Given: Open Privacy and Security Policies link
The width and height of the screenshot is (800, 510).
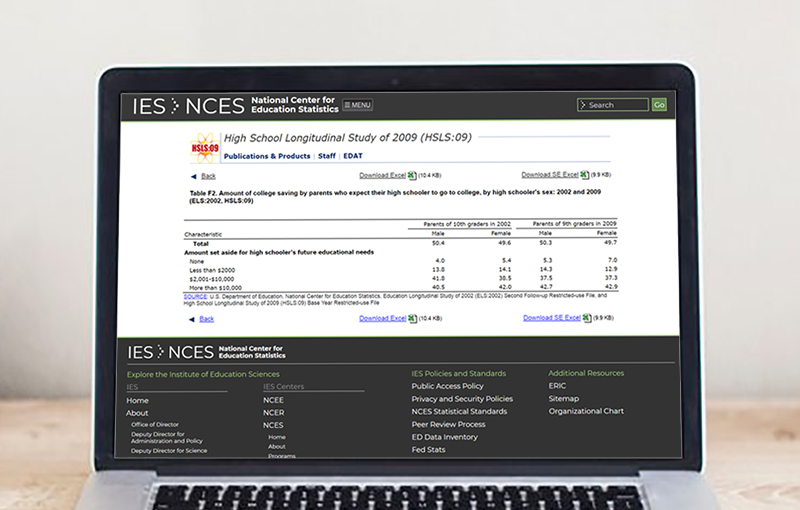Looking at the screenshot, I should [x=462, y=399].
